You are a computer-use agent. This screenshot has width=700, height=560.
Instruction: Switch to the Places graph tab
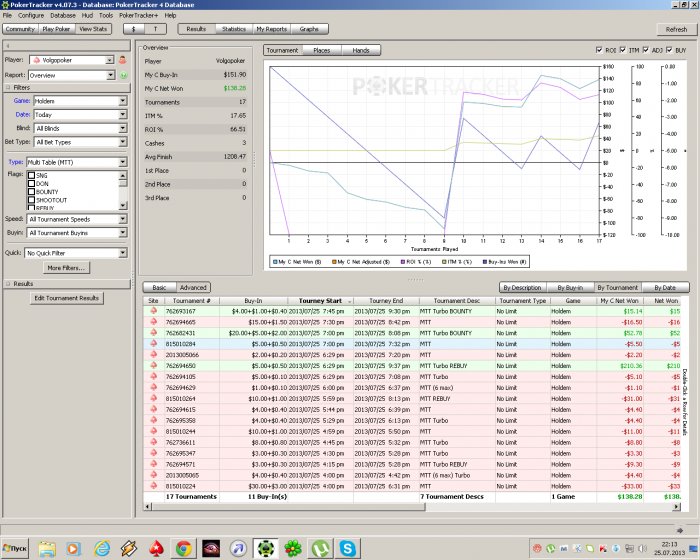point(321,50)
